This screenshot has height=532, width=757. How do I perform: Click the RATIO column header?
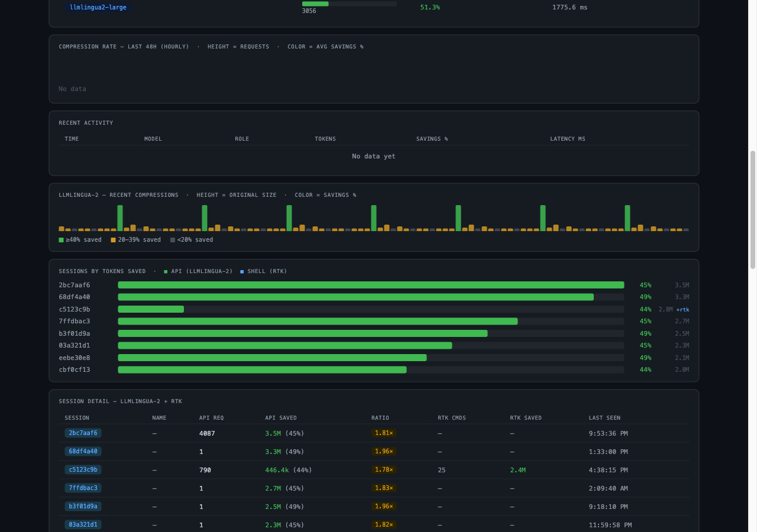(380, 418)
